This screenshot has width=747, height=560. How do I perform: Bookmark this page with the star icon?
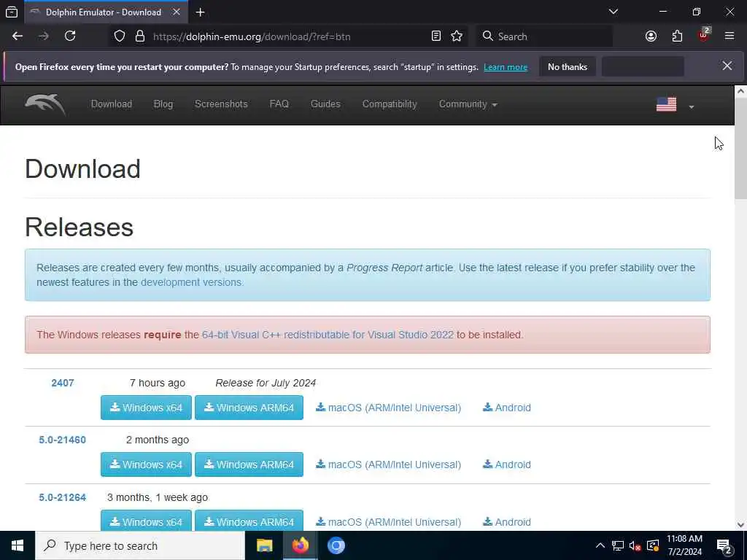pos(457,36)
